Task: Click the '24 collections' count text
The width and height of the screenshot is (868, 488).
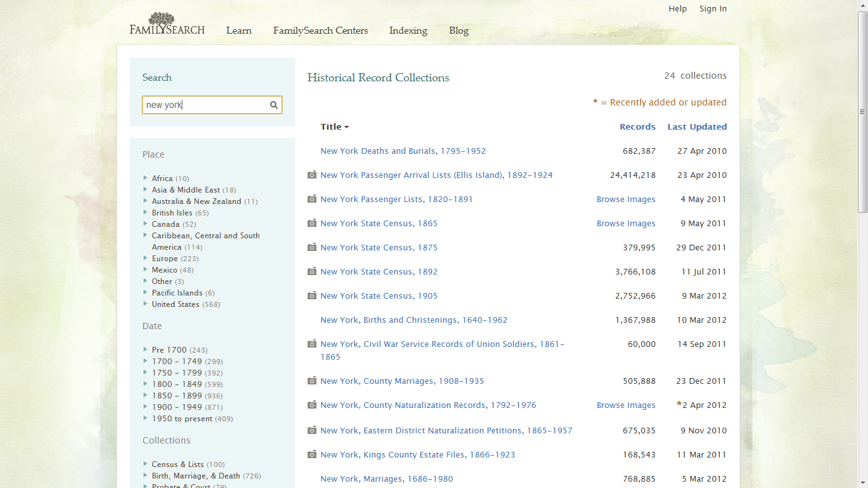Action: tap(695, 76)
